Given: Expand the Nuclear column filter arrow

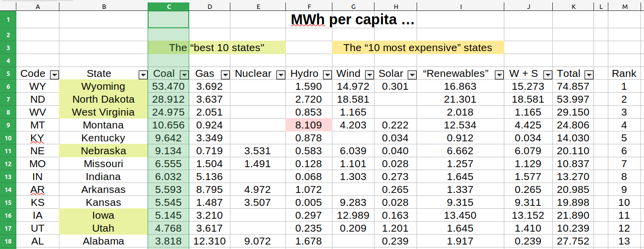Looking at the screenshot, I should pos(281,74).
